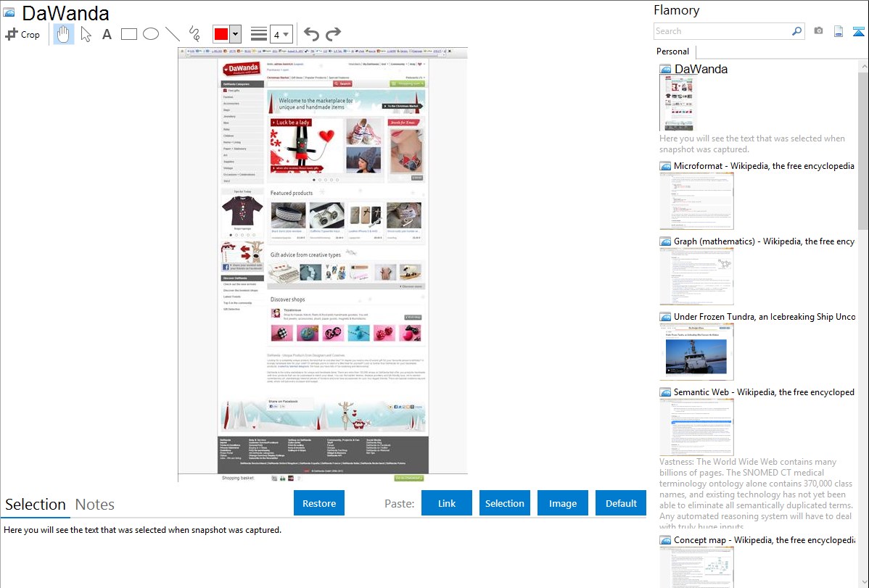Click the icon beside Concept map title

665,540
